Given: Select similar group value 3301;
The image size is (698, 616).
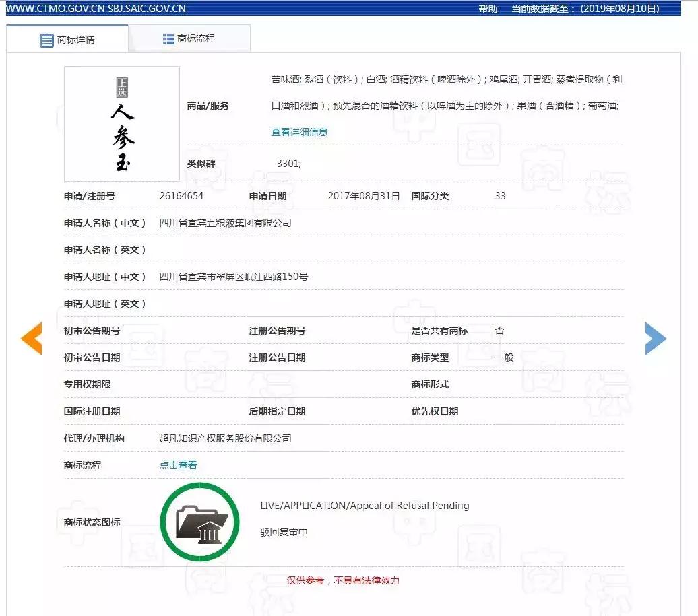Looking at the screenshot, I should [289, 163].
